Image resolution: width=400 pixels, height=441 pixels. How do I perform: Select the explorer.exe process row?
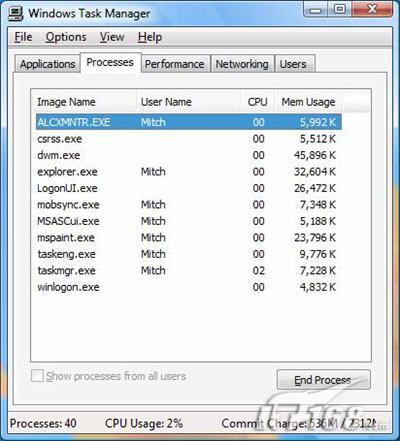point(189,172)
